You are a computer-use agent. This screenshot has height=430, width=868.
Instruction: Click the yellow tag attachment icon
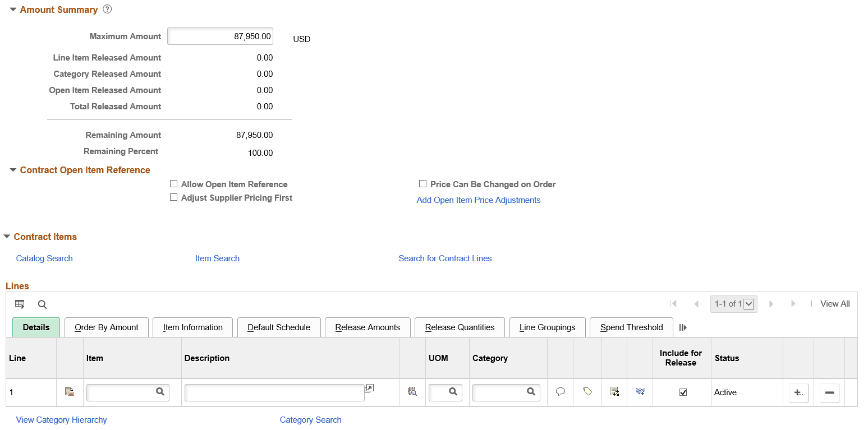[587, 392]
